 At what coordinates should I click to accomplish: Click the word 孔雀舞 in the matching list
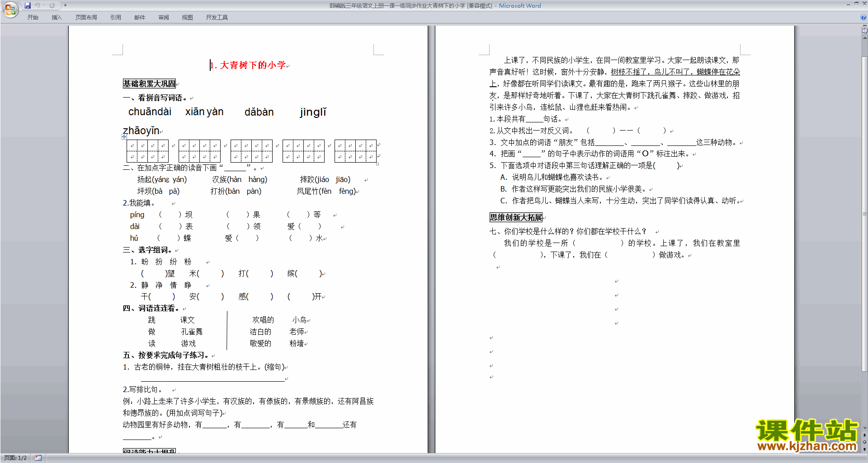(x=192, y=332)
